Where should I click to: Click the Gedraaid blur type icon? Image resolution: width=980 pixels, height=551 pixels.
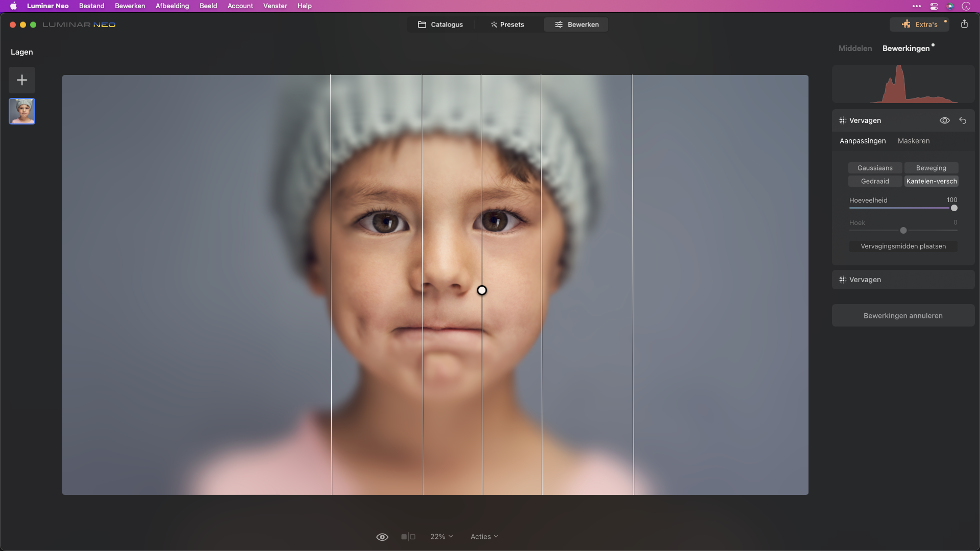pyautogui.click(x=875, y=181)
